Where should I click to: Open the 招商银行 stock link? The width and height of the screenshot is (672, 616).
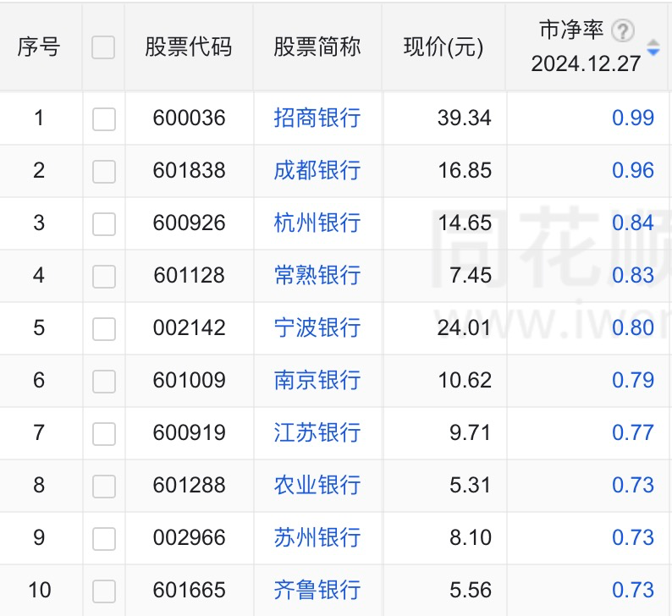point(317,118)
